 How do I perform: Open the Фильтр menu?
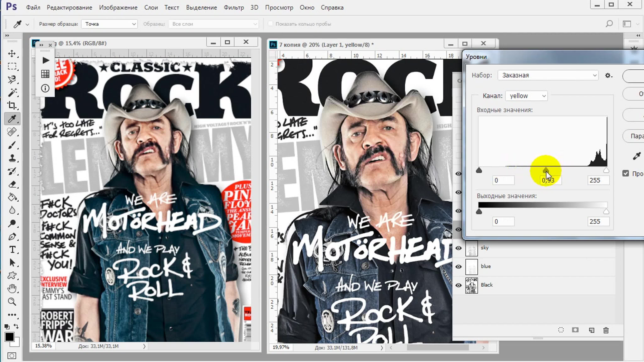(234, 8)
